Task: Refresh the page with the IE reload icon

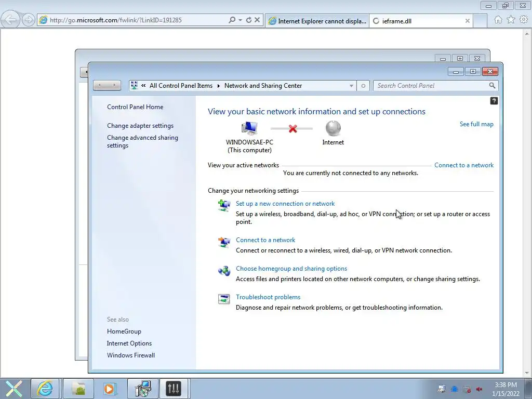Action: 249,20
